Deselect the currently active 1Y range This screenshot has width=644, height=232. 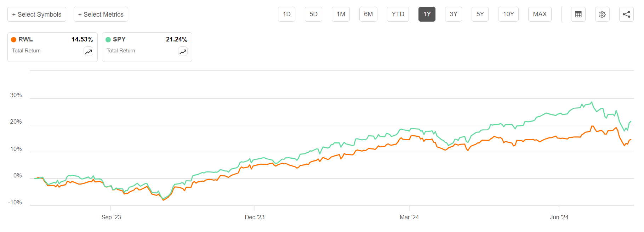point(427,14)
